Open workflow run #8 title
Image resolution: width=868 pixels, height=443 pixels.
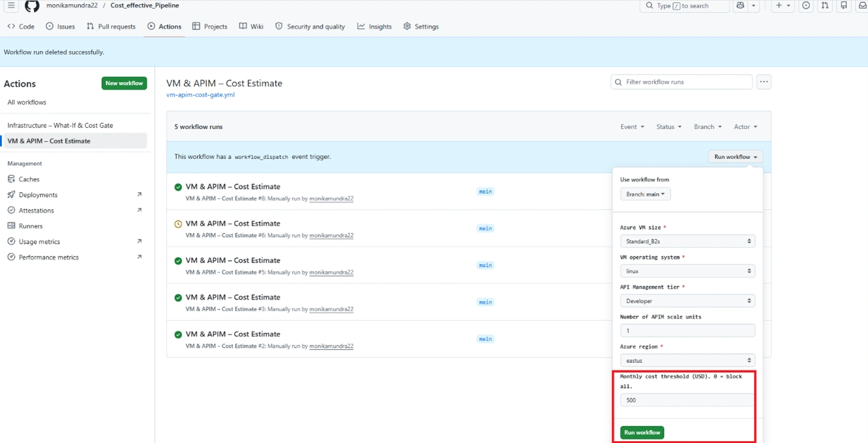232,187
